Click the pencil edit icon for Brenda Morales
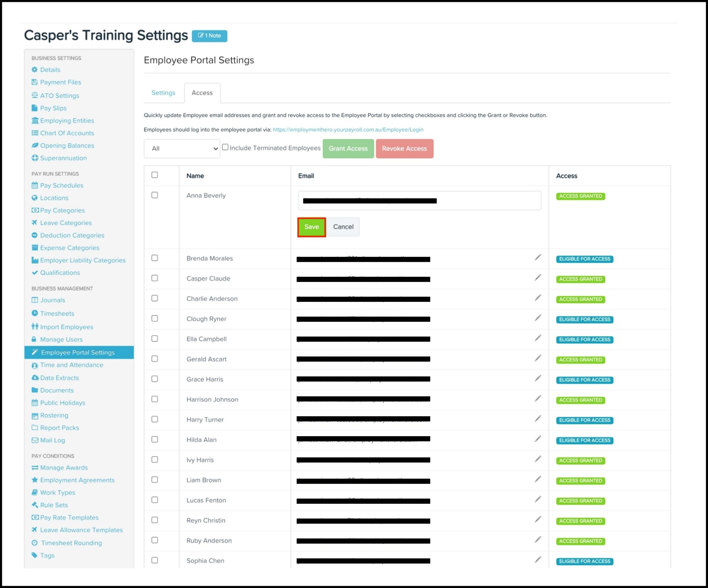 click(538, 258)
